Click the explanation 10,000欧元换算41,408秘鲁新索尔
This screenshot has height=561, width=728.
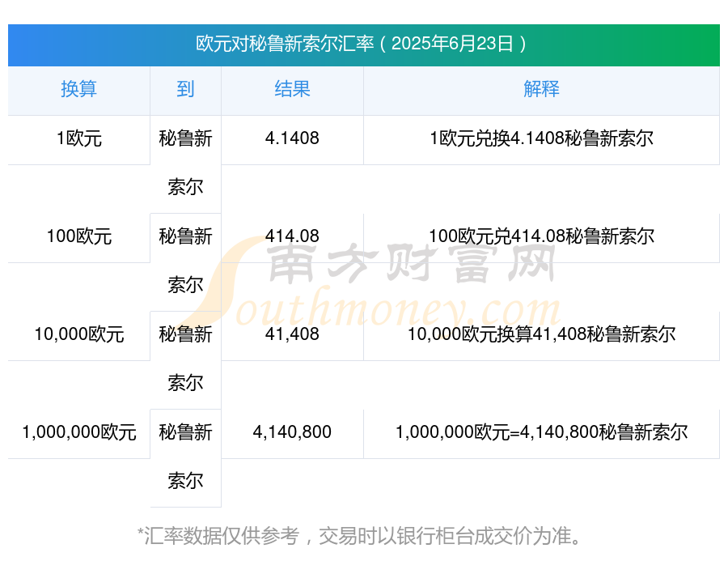pyautogui.click(x=541, y=334)
